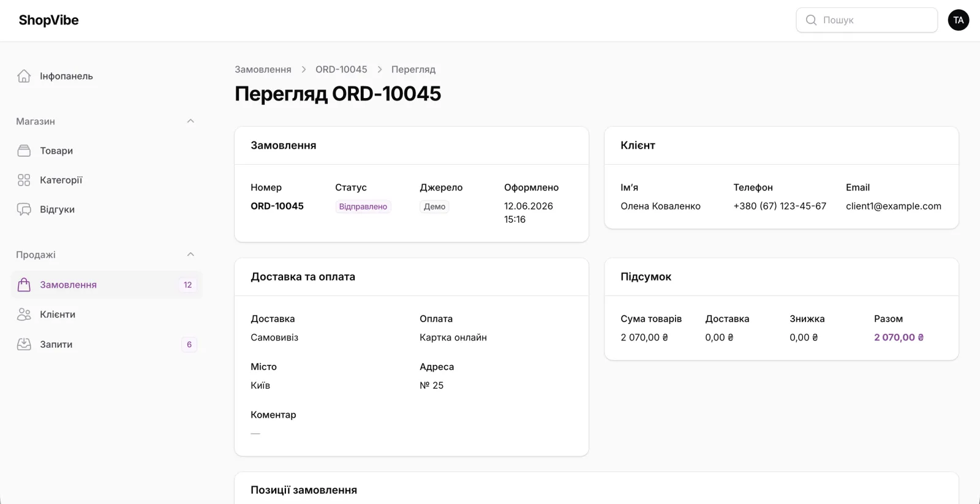The image size is (980, 504).
Task: Go to Товари in the sidebar
Action: tap(107, 151)
